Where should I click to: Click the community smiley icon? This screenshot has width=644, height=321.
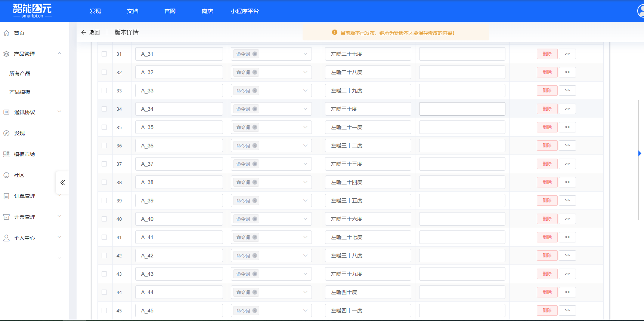6,175
